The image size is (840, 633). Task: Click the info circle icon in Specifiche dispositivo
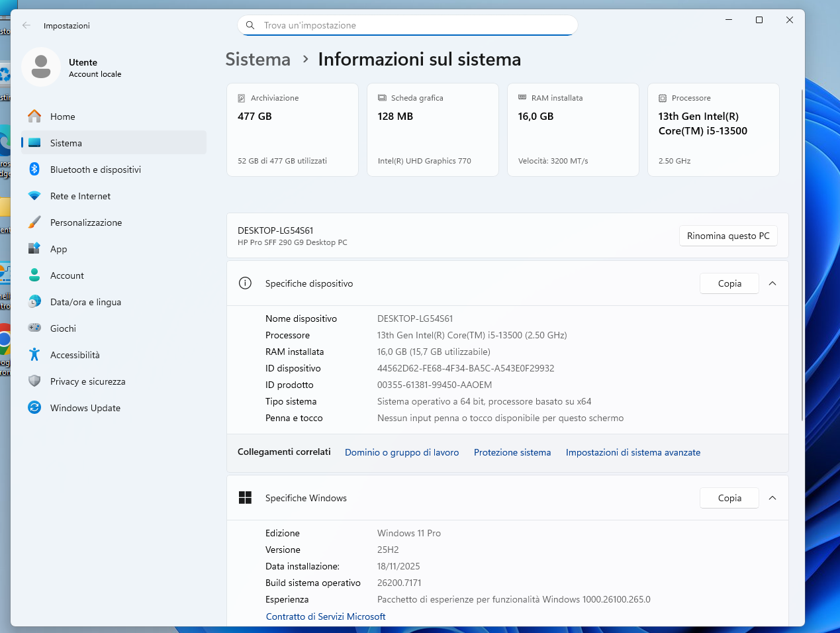tap(245, 283)
